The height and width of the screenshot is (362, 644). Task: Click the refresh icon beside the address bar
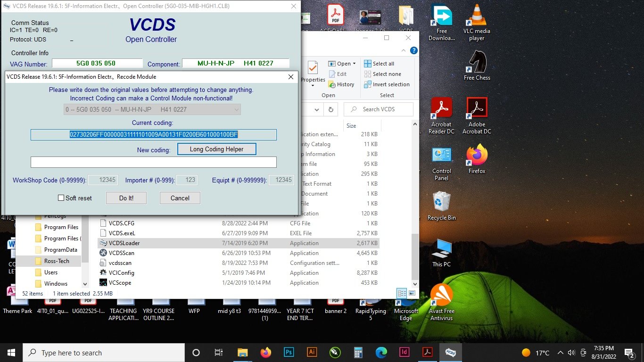pos(330,109)
